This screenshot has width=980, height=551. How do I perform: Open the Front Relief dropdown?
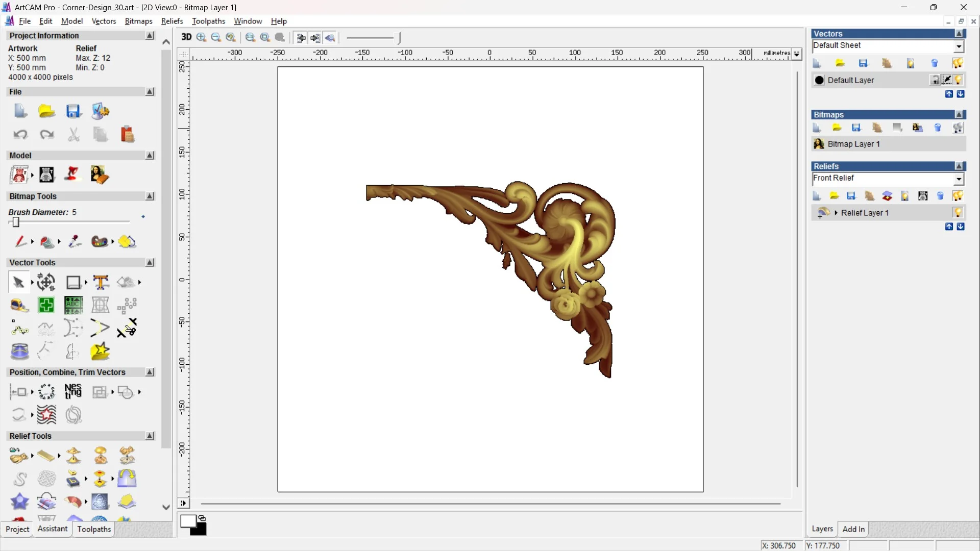pyautogui.click(x=959, y=179)
